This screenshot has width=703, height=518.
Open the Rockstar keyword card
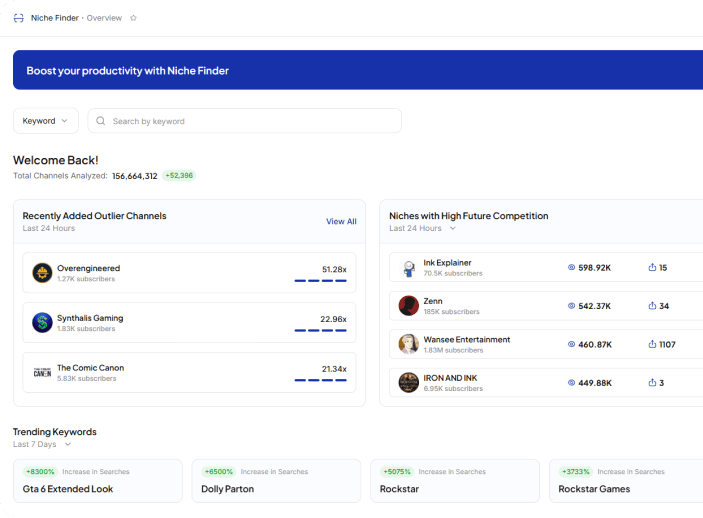(x=455, y=481)
